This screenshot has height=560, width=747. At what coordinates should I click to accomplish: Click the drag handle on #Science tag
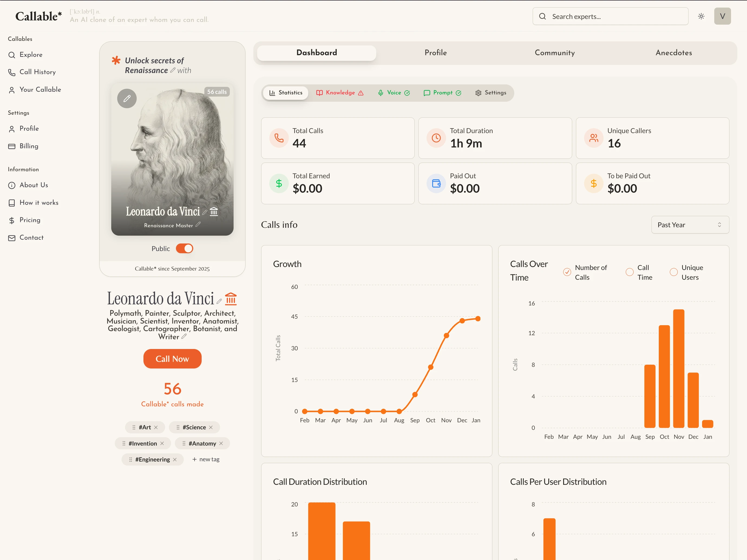[x=178, y=427]
